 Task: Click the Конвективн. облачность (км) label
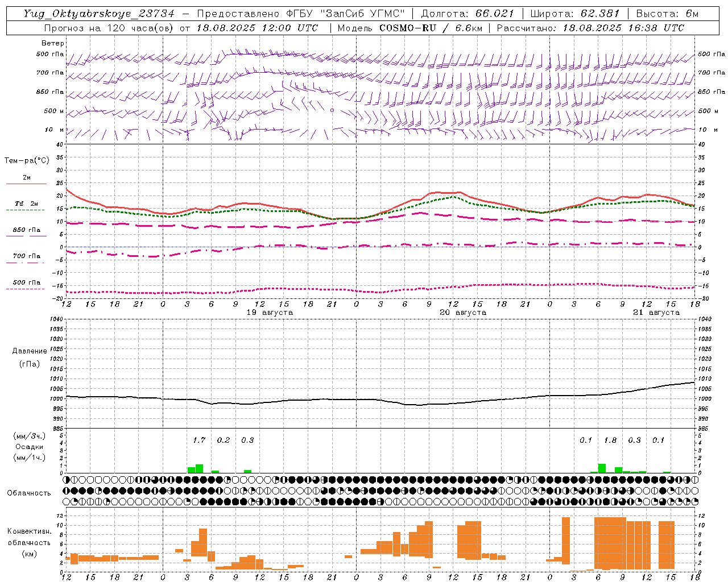click(x=29, y=542)
